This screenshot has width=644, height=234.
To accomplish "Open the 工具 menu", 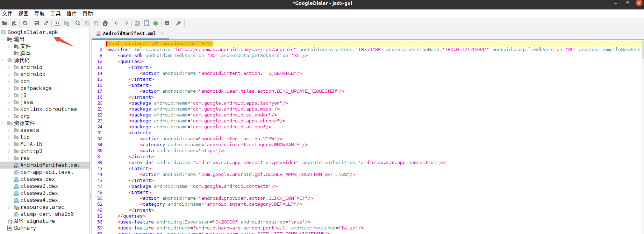I will (x=56, y=14).
